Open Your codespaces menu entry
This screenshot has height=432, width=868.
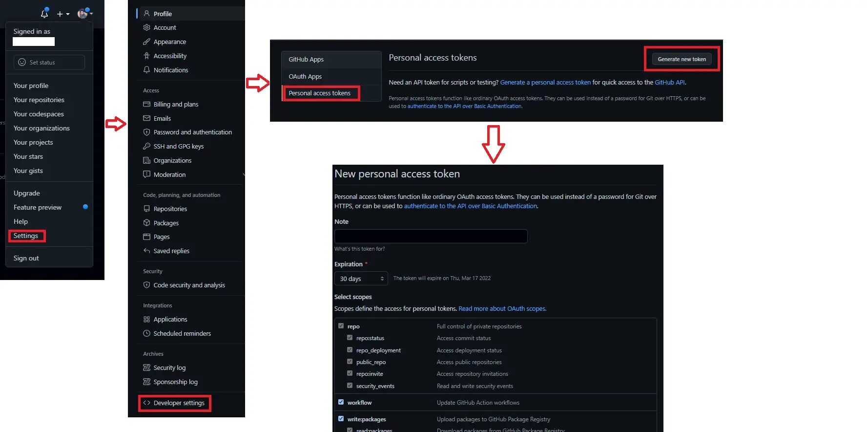(39, 114)
